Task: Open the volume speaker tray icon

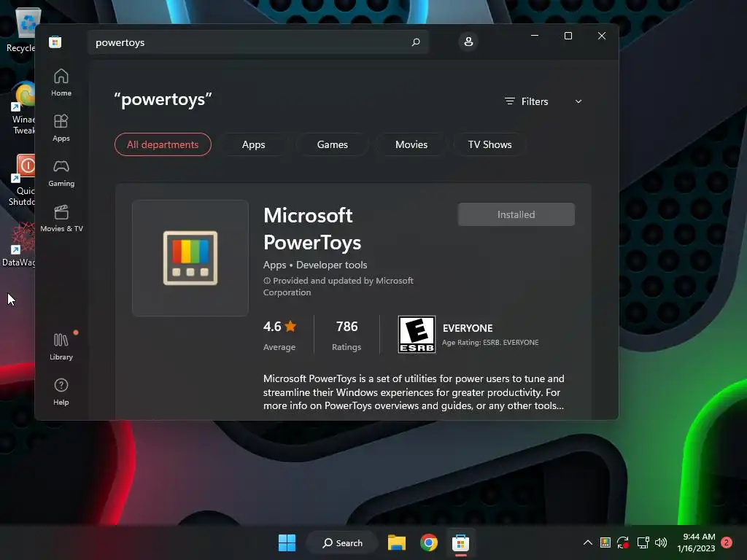Action: [x=661, y=542]
